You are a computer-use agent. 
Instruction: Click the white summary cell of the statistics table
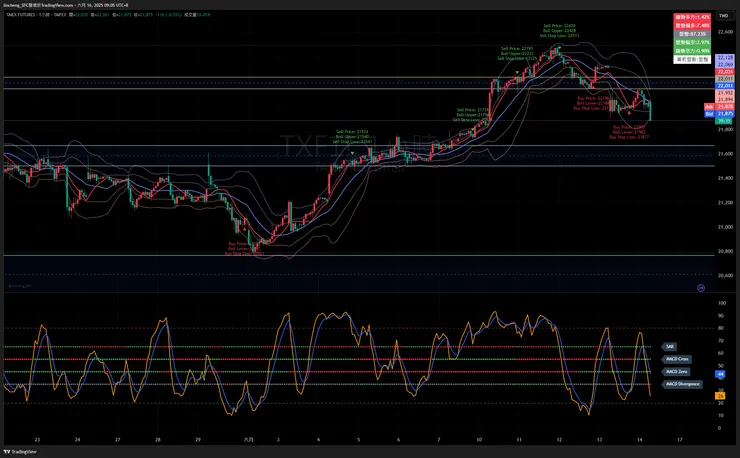point(692,59)
